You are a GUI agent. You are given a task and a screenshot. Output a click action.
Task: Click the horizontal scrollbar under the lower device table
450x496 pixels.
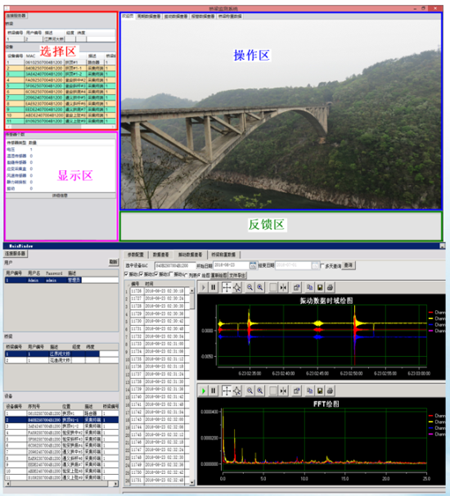[62, 483]
